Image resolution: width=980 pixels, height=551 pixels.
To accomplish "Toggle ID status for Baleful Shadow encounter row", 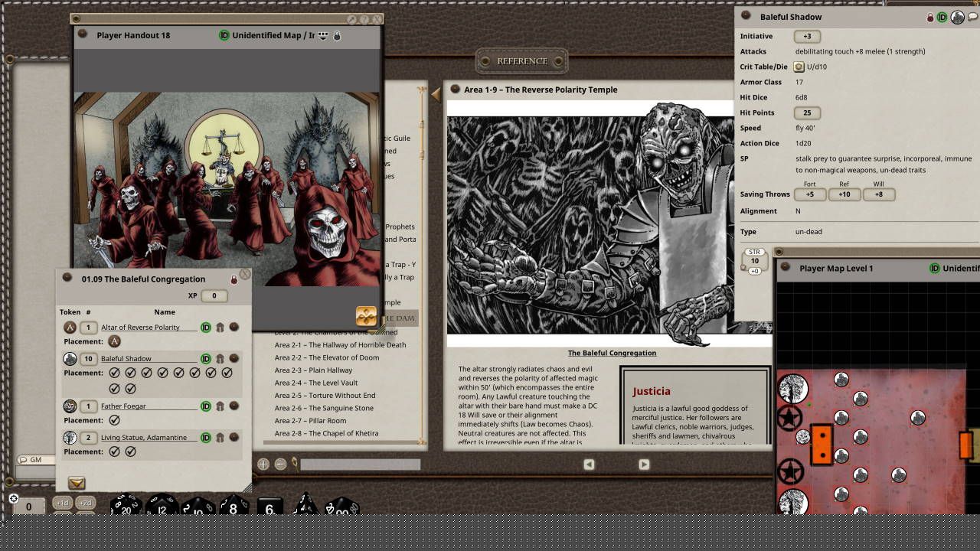I will [x=206, y=359].
